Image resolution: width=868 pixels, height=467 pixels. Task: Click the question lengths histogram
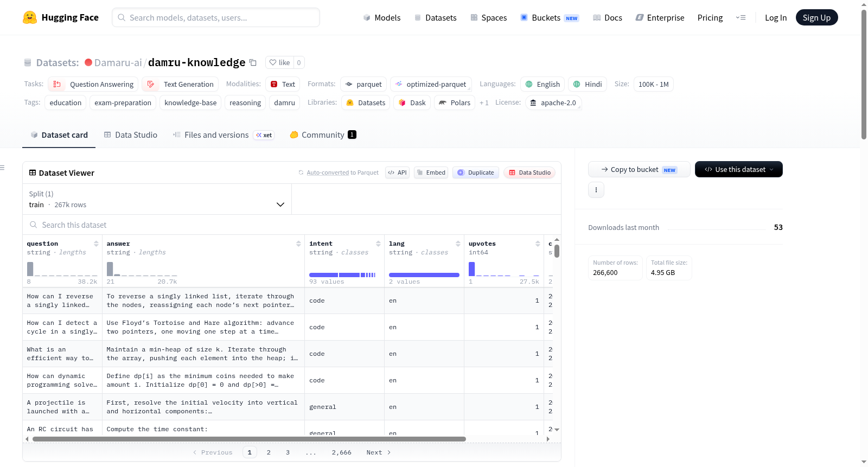click(x=62, y=268)
